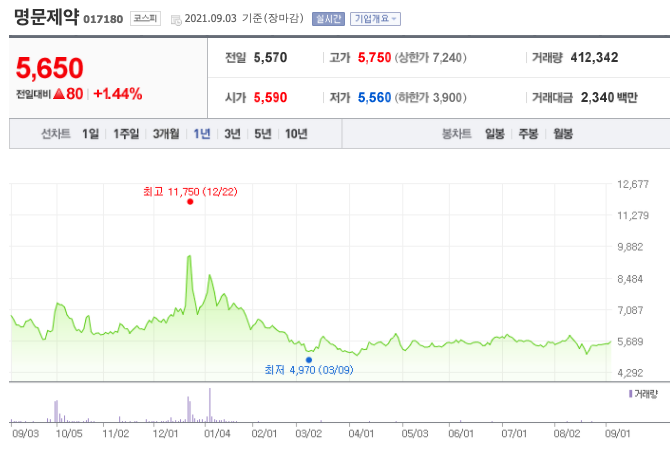Click the 2021.09.03 기준(장마감) date text
670x457 pixels.
(244, 19)
